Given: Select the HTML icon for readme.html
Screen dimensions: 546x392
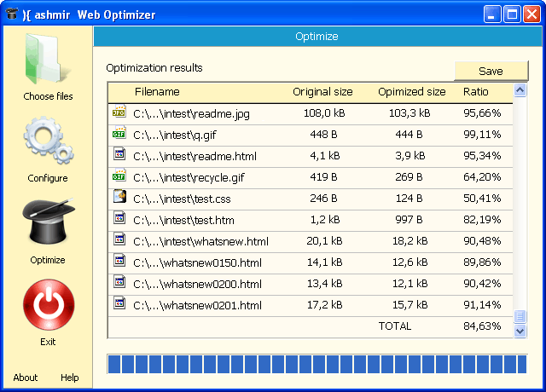Looking at the screenshot, I should [x=119, y=153].
